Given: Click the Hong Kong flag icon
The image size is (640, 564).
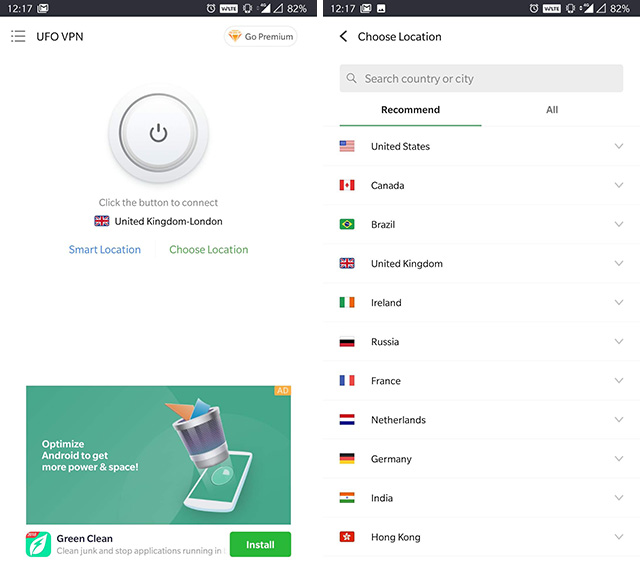Looking at the screenshot, I should (x=347, y=537).
